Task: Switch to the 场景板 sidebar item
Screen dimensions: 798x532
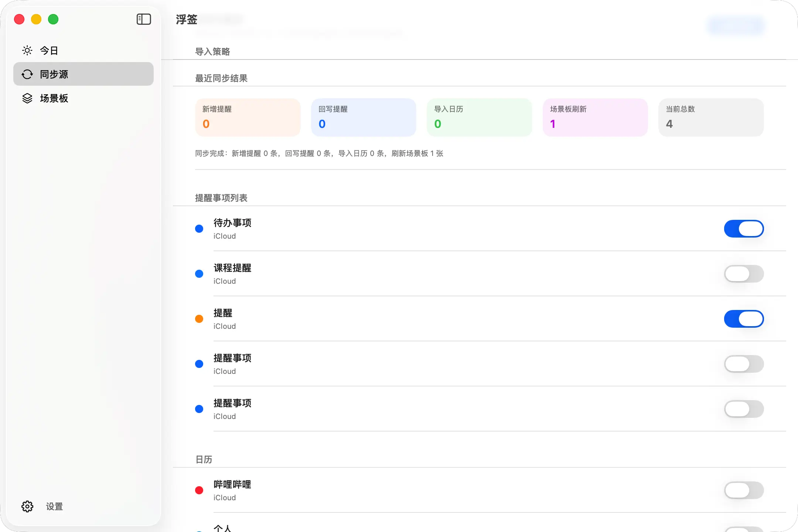Action: [54, 98]
